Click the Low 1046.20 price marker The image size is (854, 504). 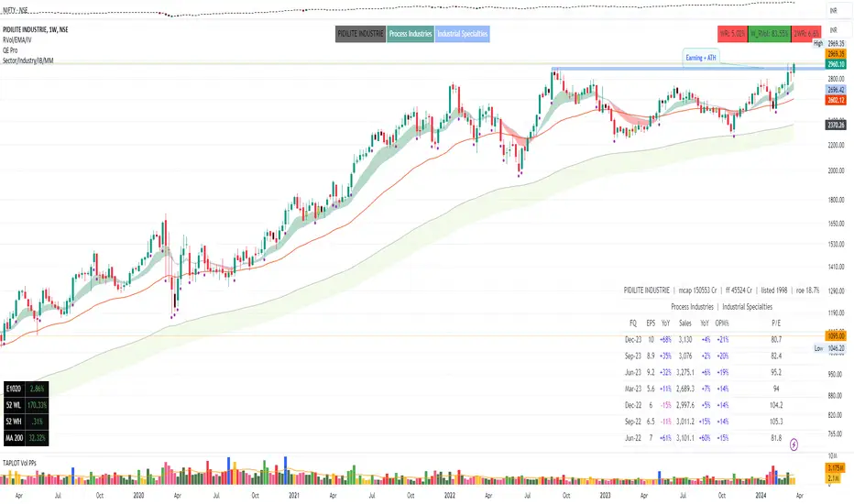pyautogui.click(x=829, y=348)
